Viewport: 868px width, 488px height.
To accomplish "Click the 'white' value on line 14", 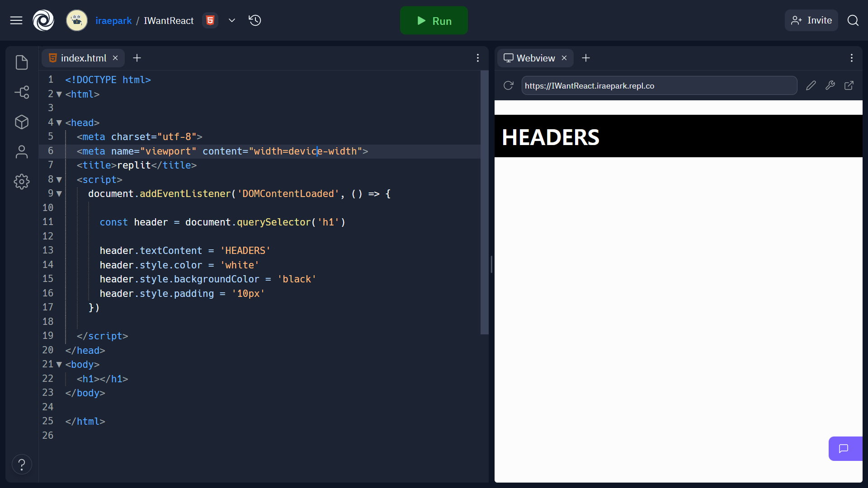I will (240, 265).
